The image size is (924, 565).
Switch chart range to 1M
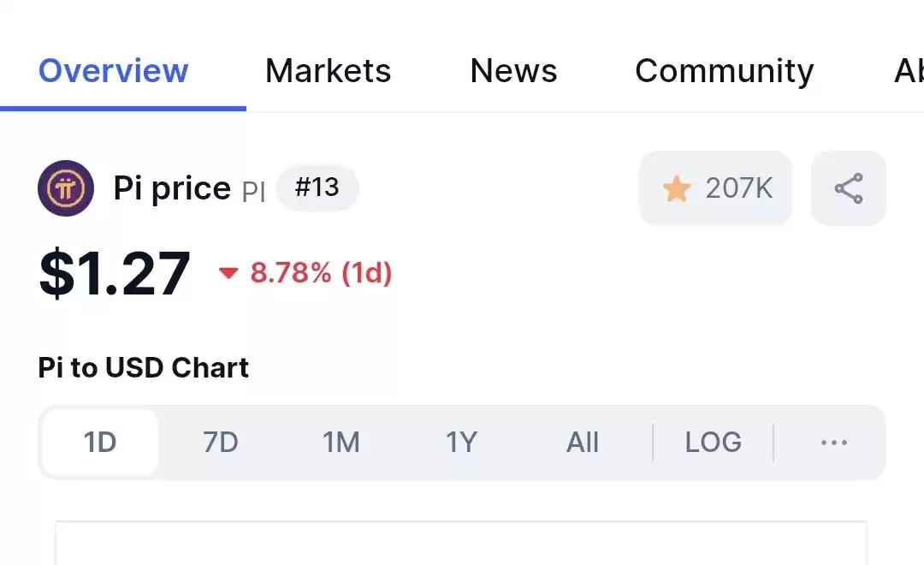coord(341,443)
